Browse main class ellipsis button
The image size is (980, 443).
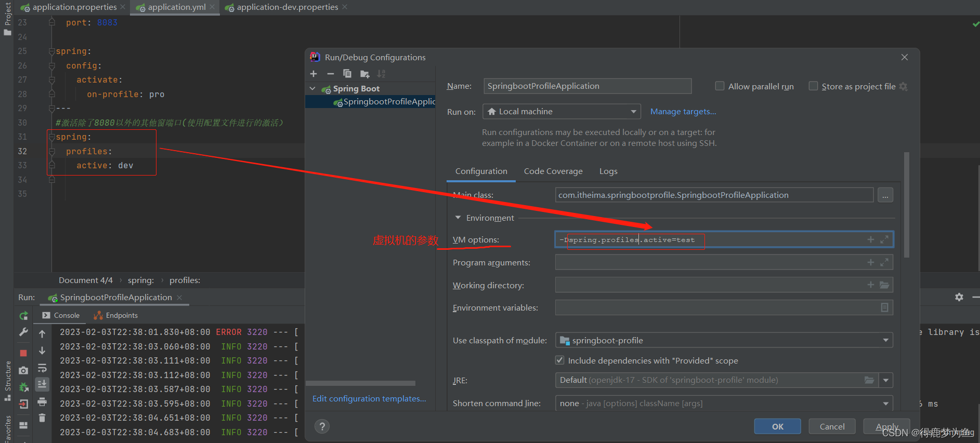[885, 195]
